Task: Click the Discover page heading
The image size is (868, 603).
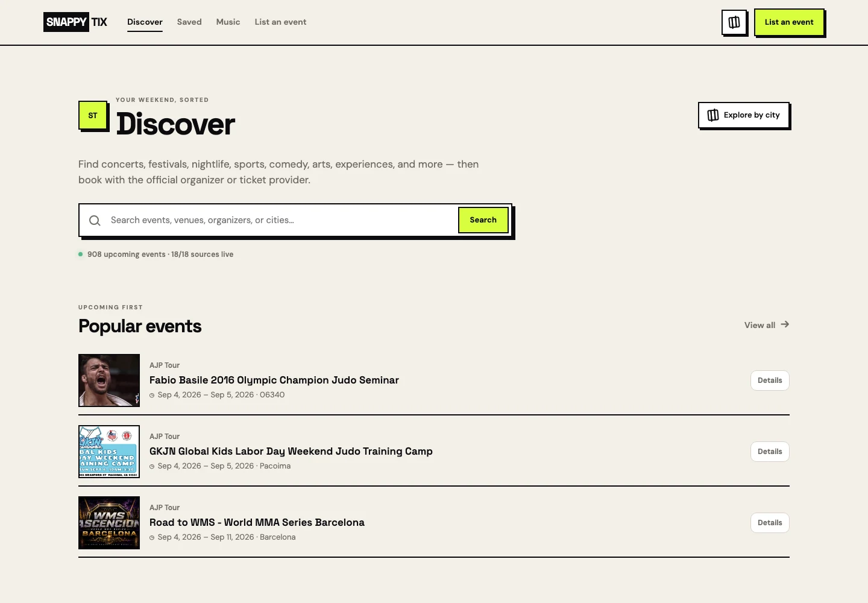Action: [x=175, y=124]
